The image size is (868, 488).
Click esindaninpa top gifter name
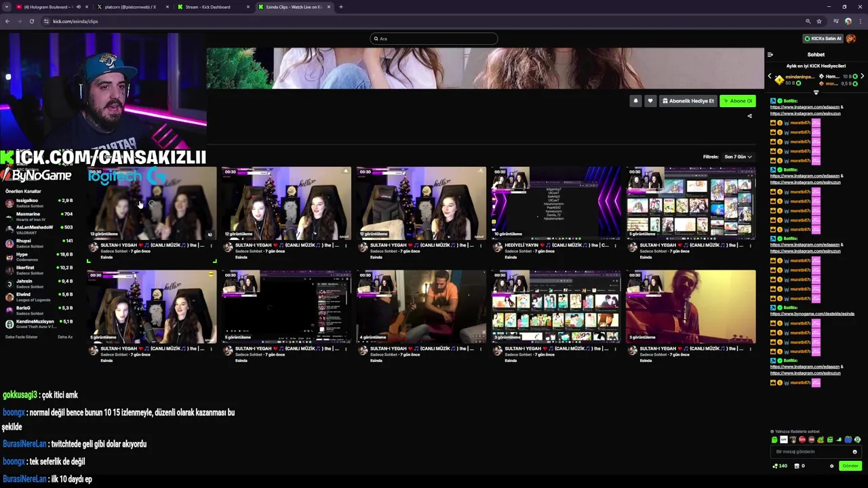click(800, 77)
